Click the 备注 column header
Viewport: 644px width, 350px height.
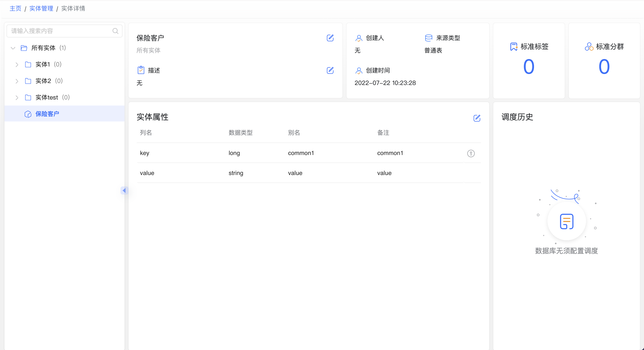tap(383, 132)
